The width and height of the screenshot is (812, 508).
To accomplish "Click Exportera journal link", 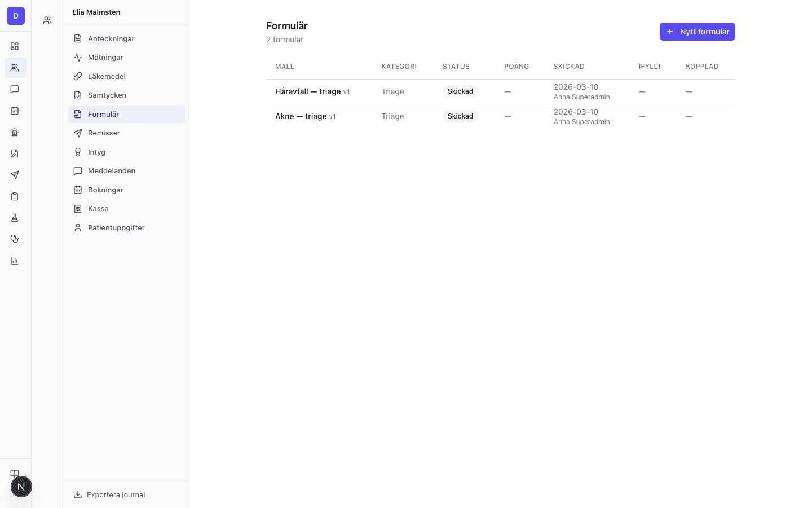I will 116,495.
